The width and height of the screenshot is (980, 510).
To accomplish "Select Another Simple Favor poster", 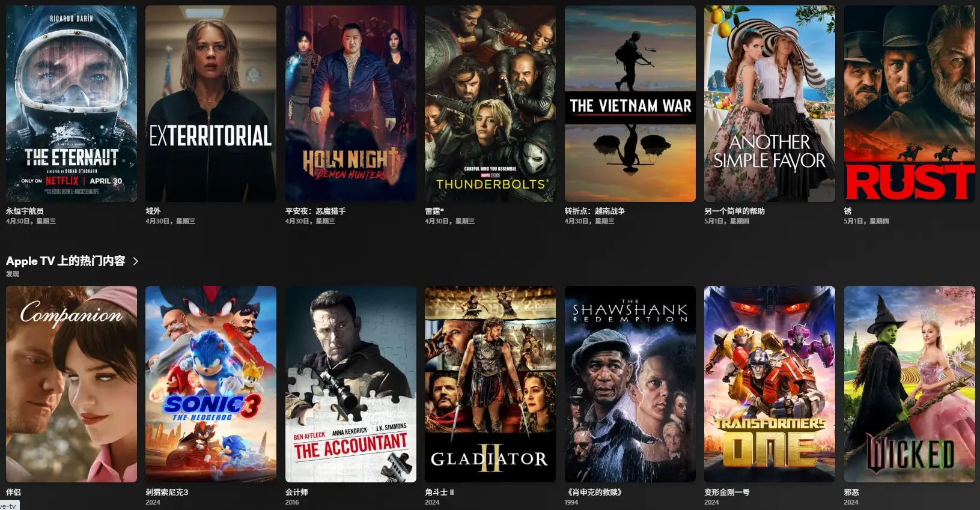I will (770, 103).
